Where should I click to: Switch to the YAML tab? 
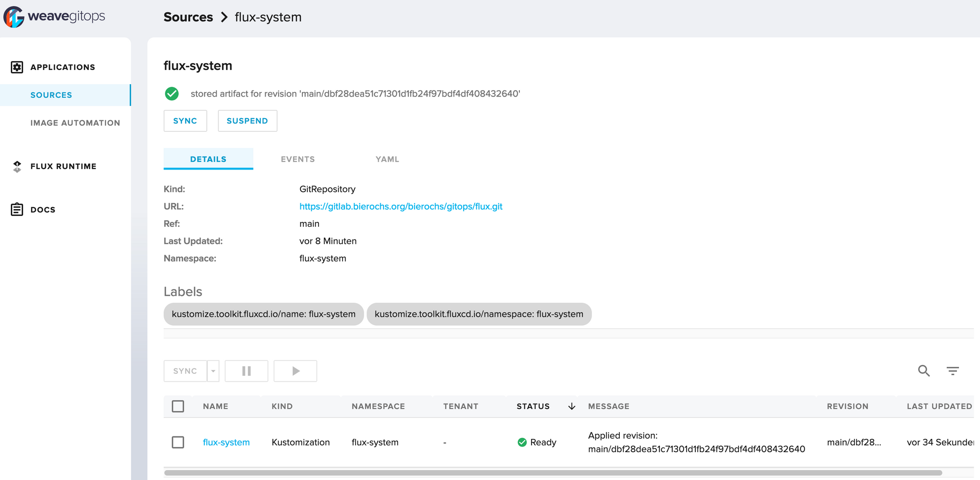(387, 159)
